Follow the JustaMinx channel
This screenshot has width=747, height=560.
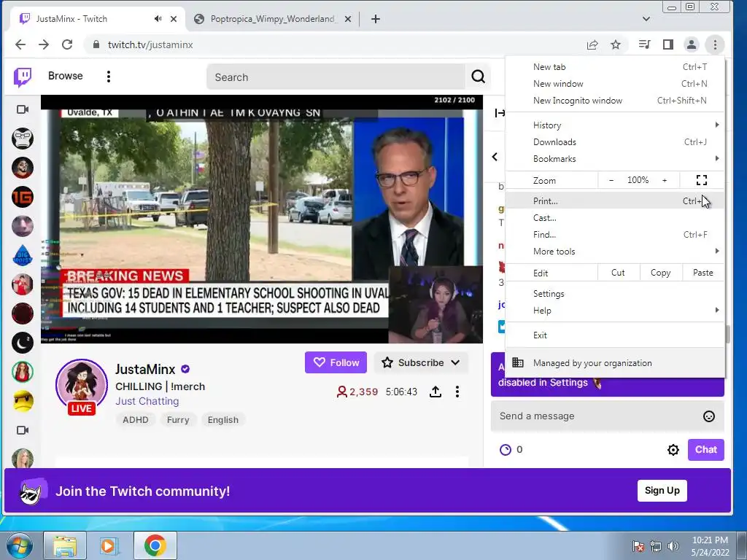click(x=336, y=363)
